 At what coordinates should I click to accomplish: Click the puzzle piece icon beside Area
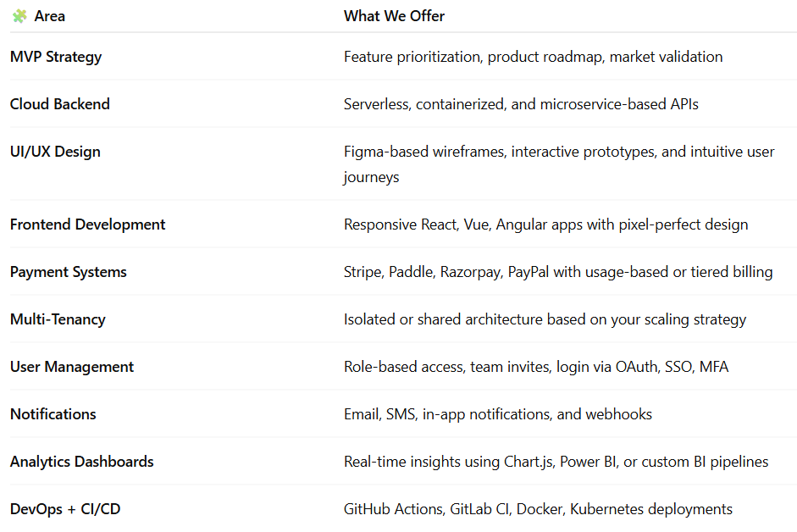(19, 16)
